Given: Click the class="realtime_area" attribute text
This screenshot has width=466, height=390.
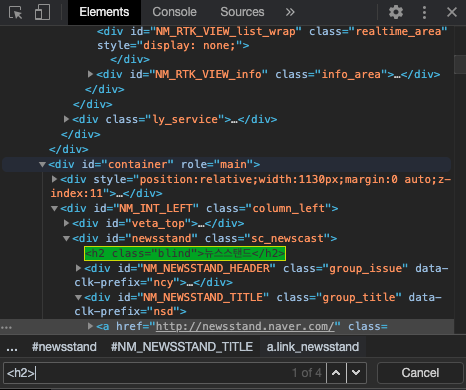Looking at the screenshot, I should coord(378,32).
